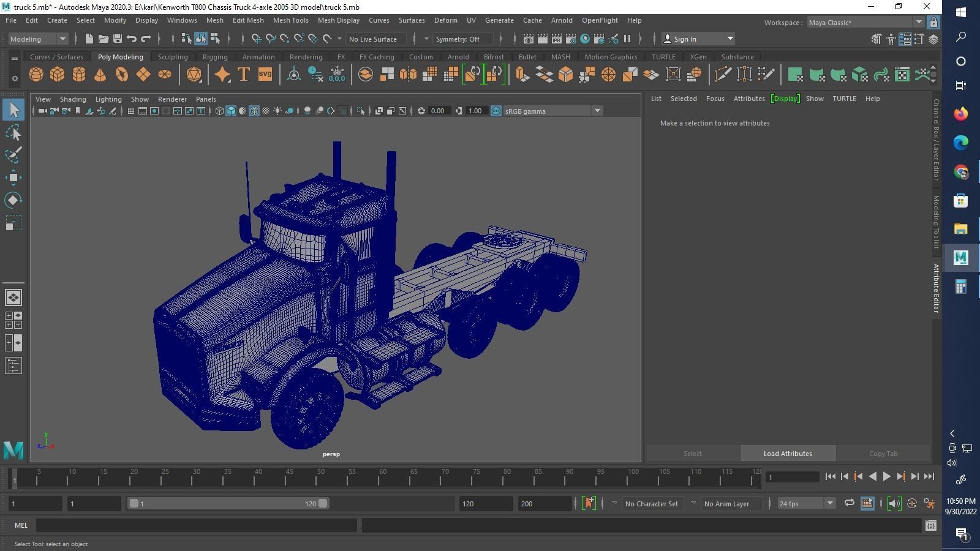Click the SVG import shelf icon
Image resolution: width=980 pixels, height=551 pixels.
pyautogui.click(x=265, y=75)
